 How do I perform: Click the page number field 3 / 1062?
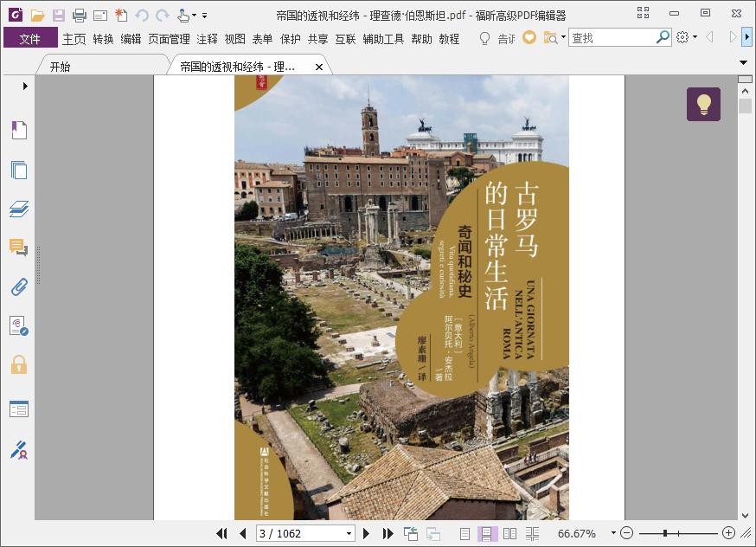click(x=305, y=533)
